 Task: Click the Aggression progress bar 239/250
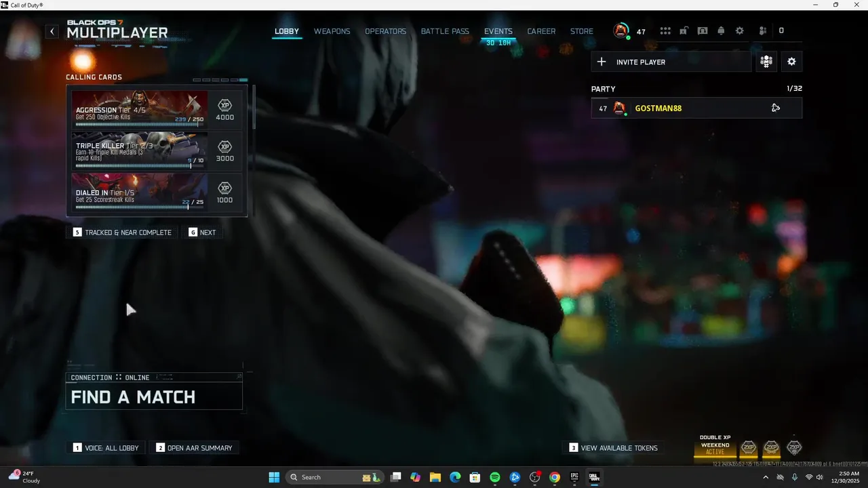140,125
